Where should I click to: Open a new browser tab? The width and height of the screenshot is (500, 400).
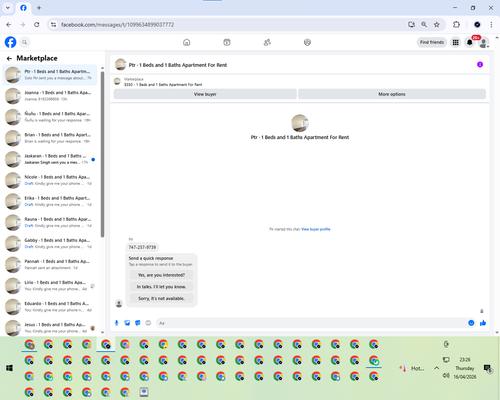39,8
